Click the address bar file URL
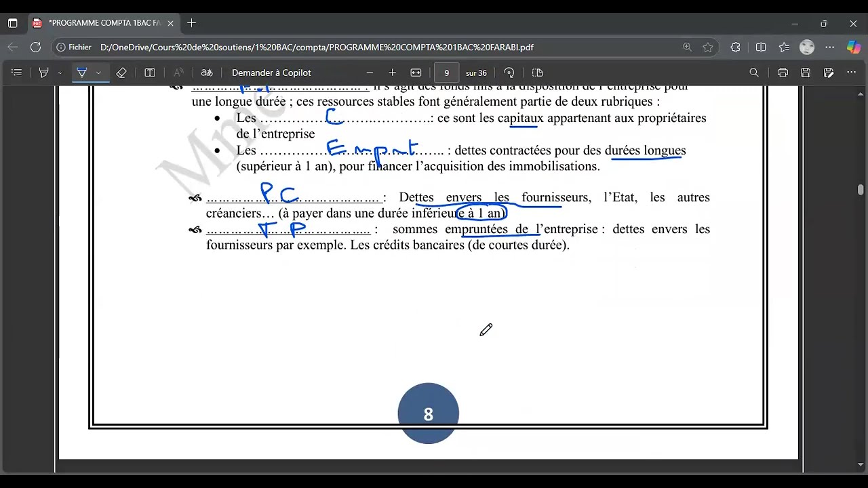868x488 pixels. [317, 47]
